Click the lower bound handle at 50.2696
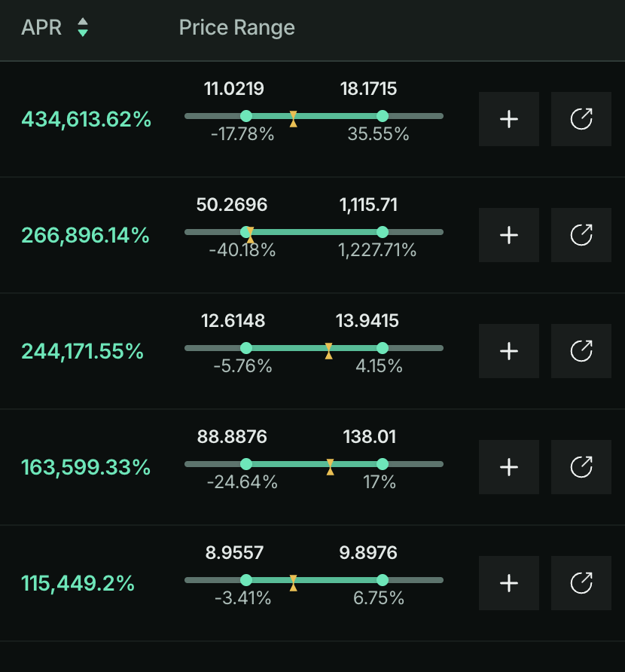625x672 pixels. (245, 232)
